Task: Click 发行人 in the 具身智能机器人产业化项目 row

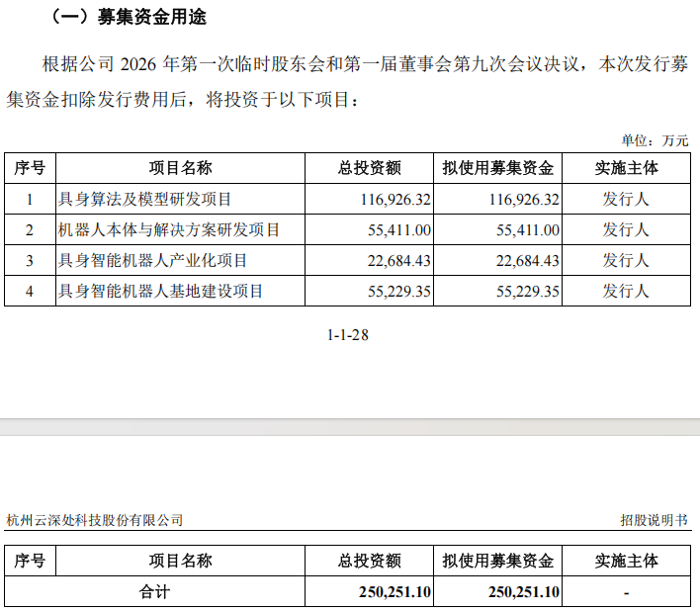Action: 626,260
